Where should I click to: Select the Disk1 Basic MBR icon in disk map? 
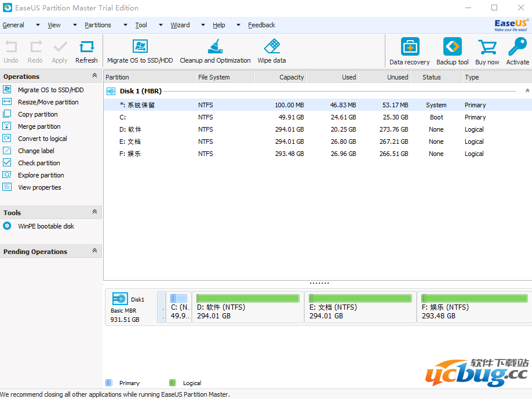pyautogui.click(x=120, y=299)
